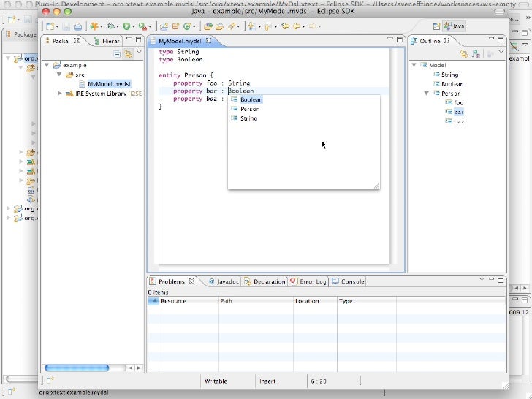Click the Back navigation arrow
532x399 pixels.
297,26
